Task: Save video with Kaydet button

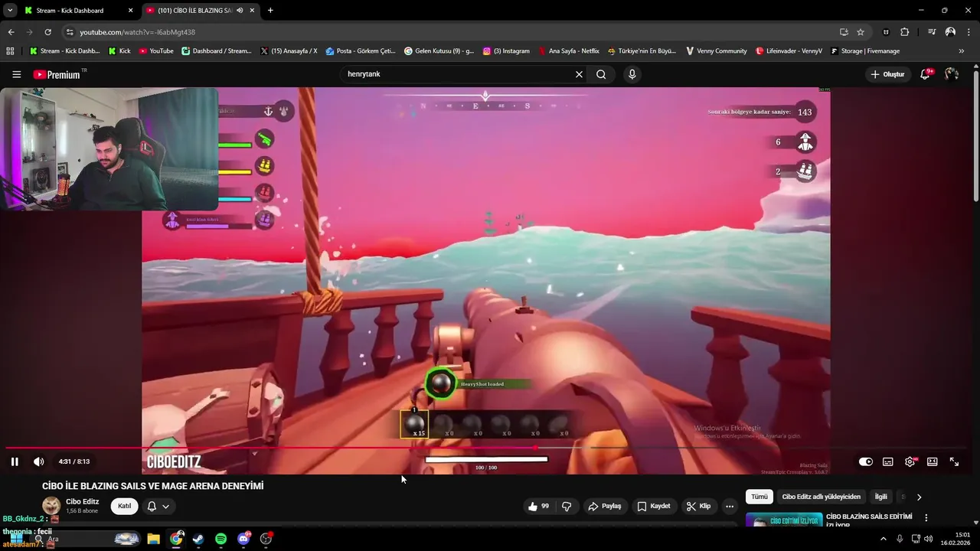Action: pos(654,506)
